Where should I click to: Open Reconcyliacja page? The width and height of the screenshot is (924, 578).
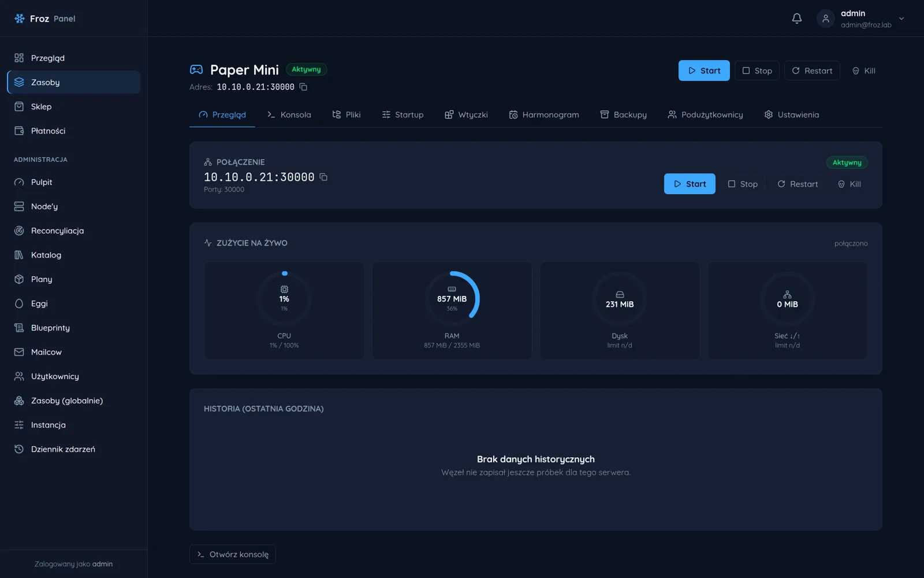tap(74, 231)
